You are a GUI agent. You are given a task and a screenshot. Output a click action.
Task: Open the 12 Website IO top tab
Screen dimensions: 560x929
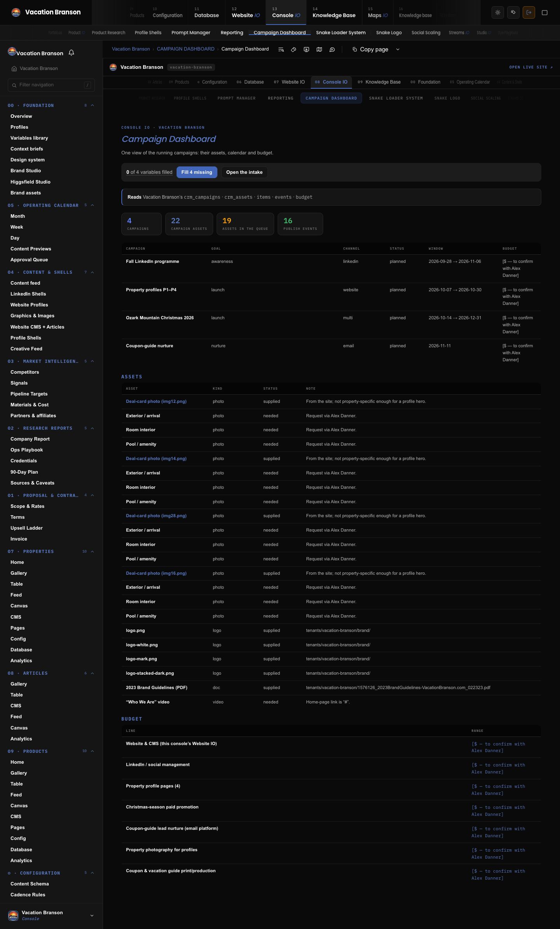click(x=245, y=12)
